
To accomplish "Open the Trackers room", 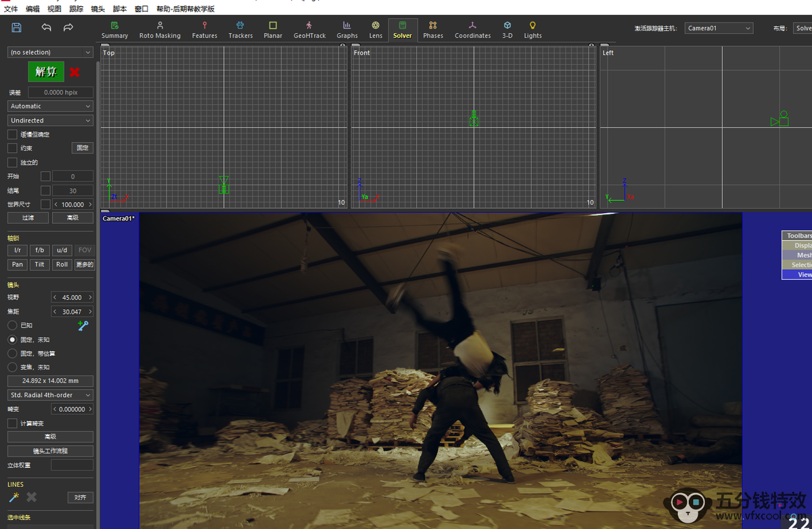I will [240, 30].
